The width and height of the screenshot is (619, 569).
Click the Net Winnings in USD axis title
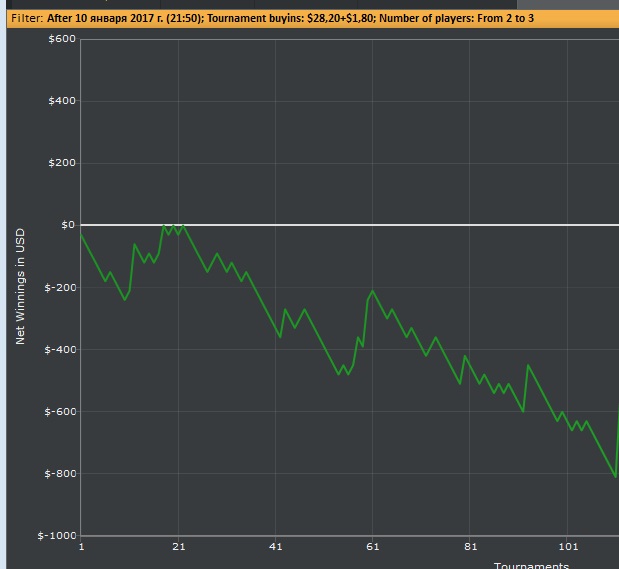20,286
